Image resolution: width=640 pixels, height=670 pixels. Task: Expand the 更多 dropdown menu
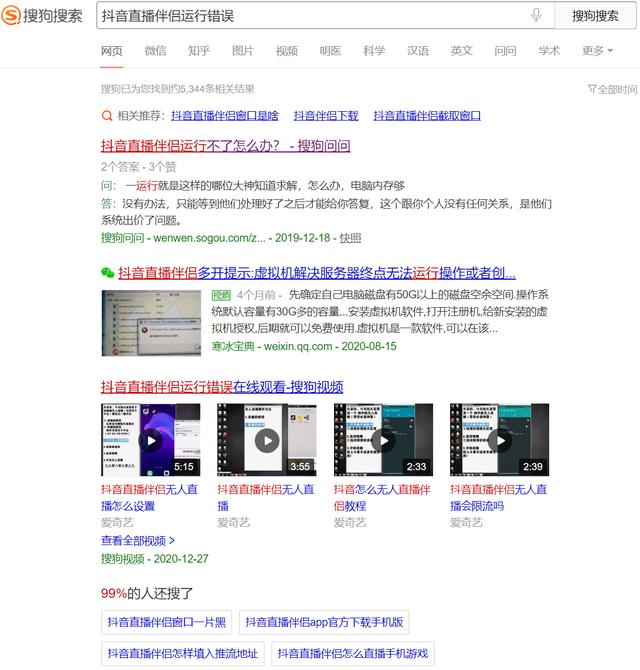point(598,51)
